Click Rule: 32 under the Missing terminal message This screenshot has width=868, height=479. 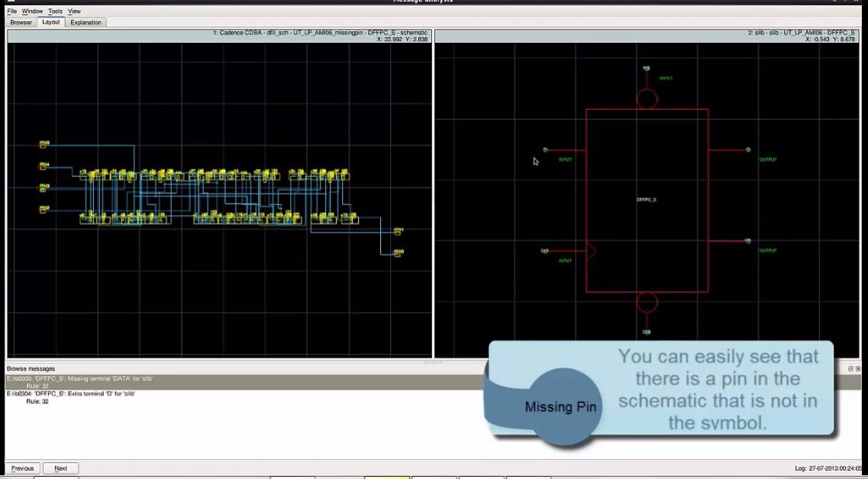point(37,385)
